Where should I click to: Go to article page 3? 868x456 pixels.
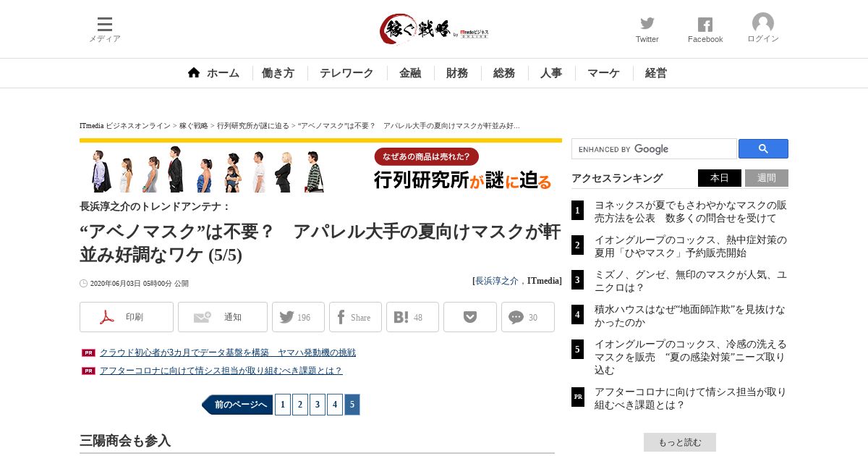(x=318, y=405)
